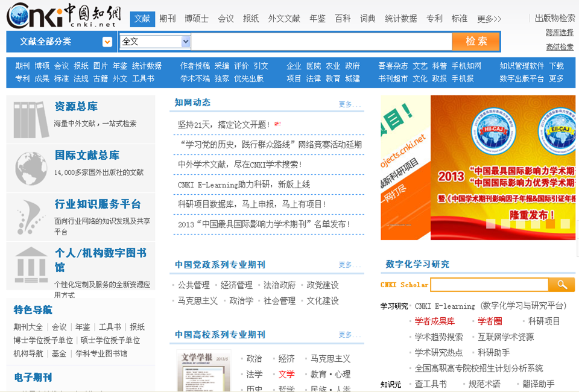579x392 pixels.
Task: Switch to the 专利 tab
Action: tap(434, 19)
